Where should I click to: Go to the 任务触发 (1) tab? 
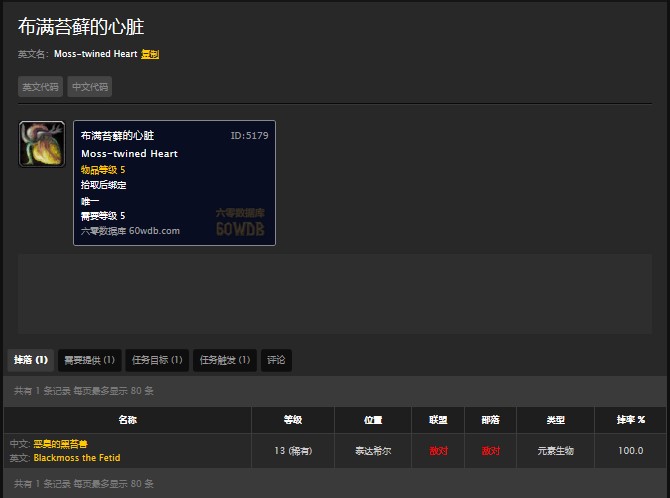tap(225, 360)
